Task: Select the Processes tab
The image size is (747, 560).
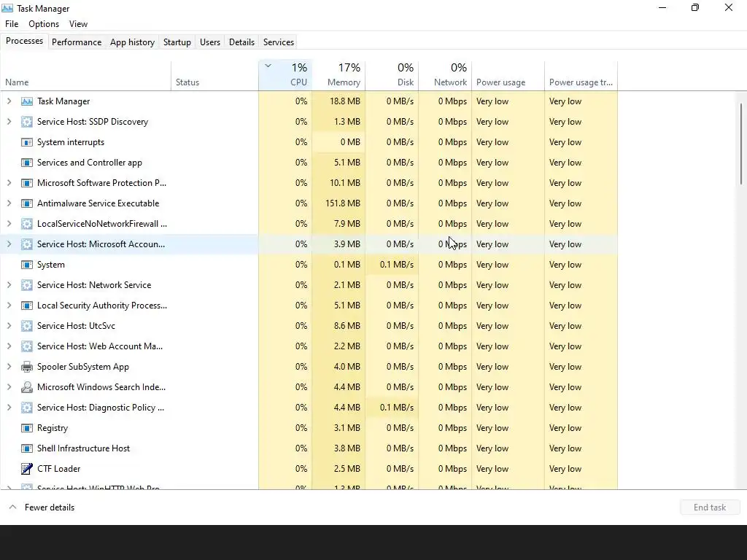Action: 24,41
